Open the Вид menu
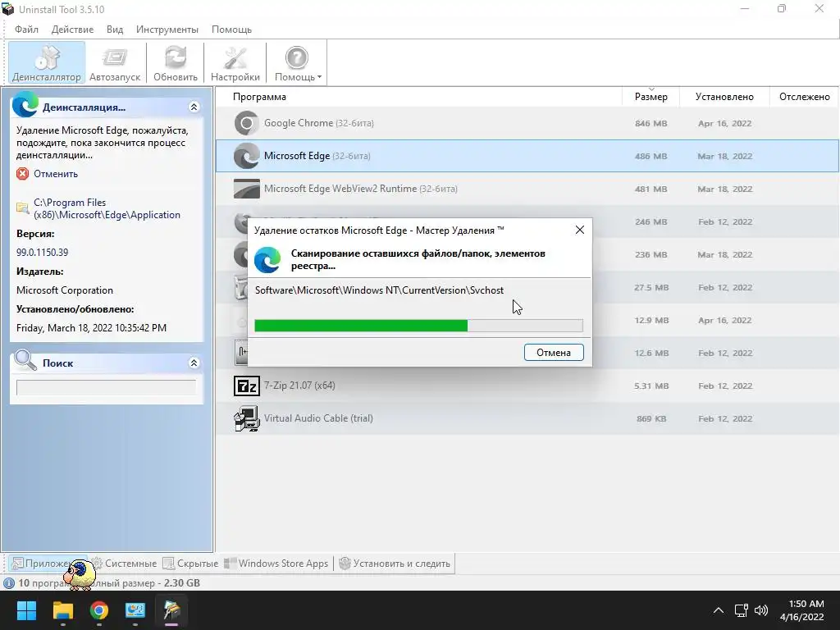The width and height of the screenshot is (840, 630). point(115,30)
